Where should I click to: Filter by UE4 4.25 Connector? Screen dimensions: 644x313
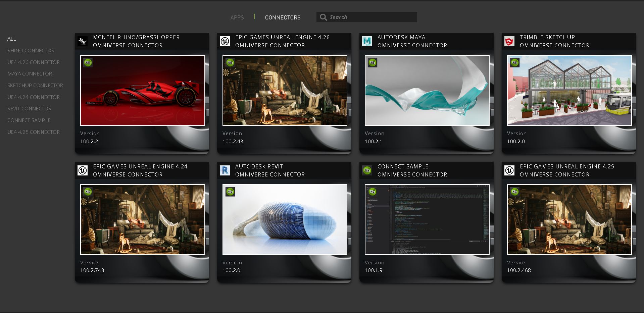click(34, 132)
